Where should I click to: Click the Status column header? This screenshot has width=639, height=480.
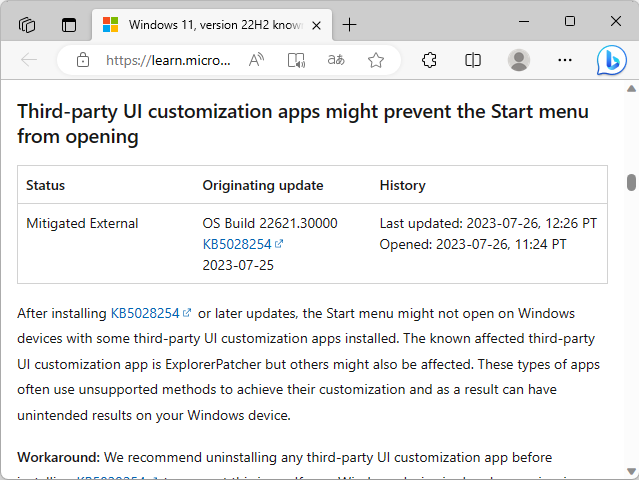point(45,185)
